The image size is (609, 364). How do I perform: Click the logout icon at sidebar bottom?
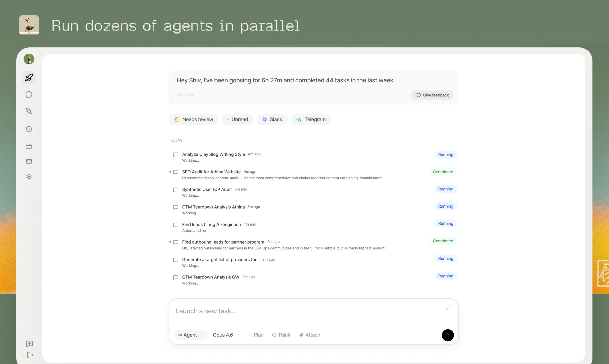coord(30,355)
